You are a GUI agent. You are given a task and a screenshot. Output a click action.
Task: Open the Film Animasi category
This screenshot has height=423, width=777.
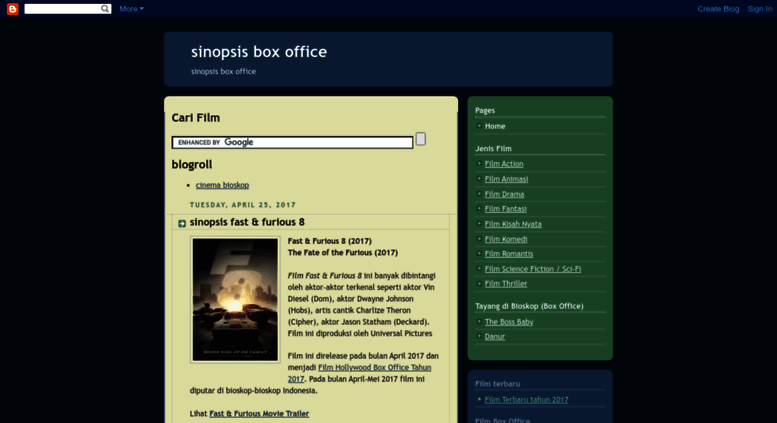click(506, 179)
